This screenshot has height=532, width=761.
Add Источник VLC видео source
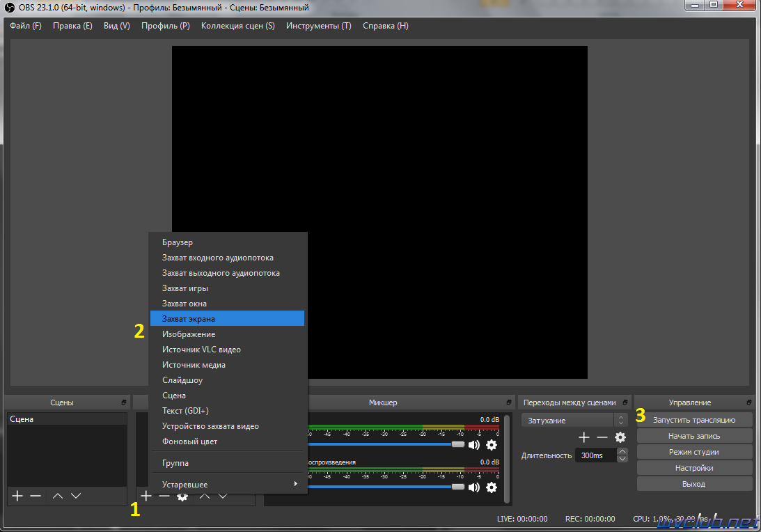pyautogui.click(x=227, y=350)
